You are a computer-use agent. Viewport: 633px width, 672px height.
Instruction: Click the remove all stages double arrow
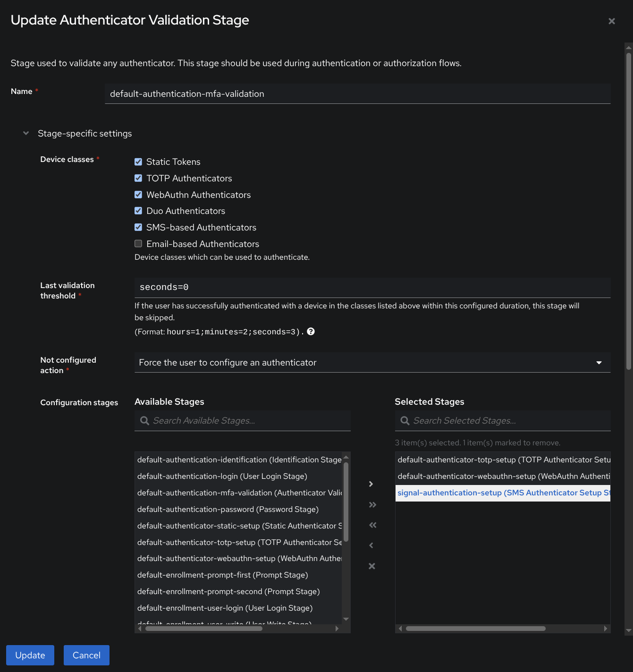pos(372,525)
